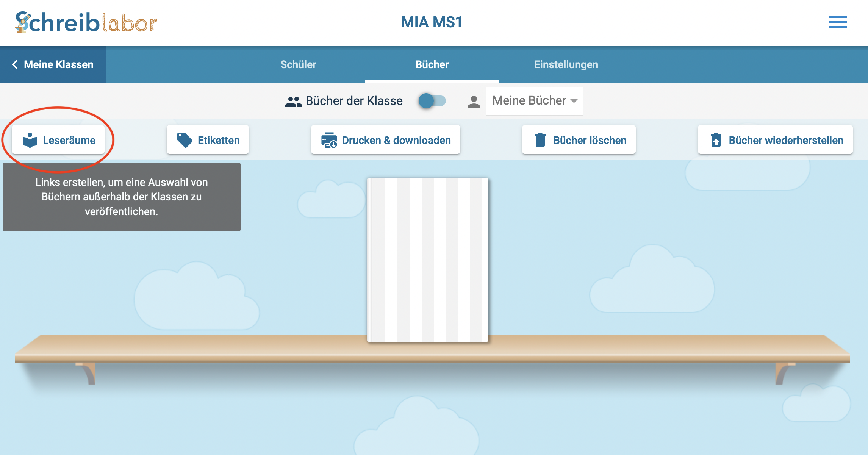Click the single person icon
This screenshot has width=868, height=455.
click(x=474, y=102)
